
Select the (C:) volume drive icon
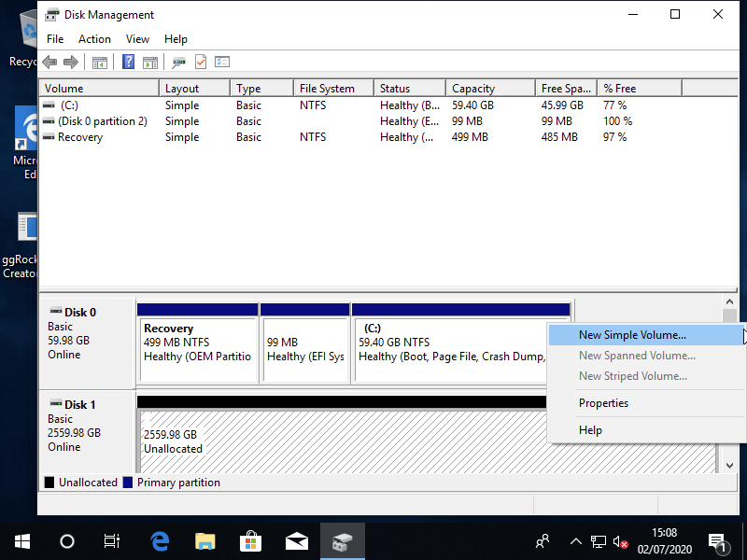pos(49,105)
